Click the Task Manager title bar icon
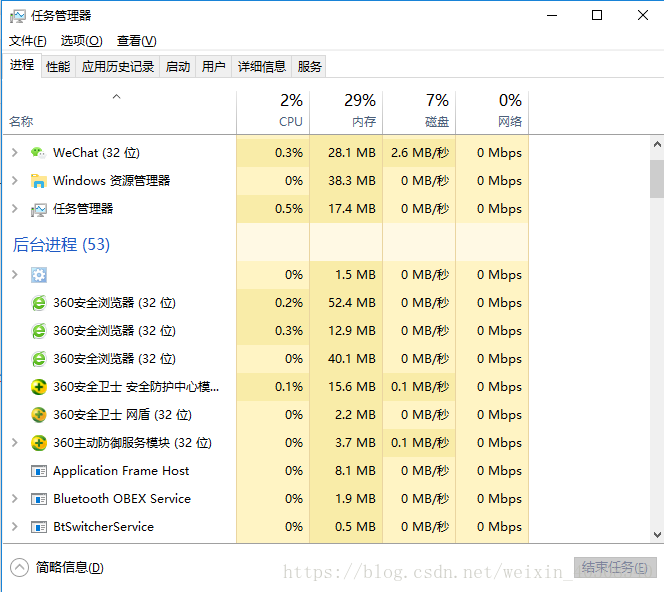The width and height of the screenshot is (664, 592). [18, 16]
